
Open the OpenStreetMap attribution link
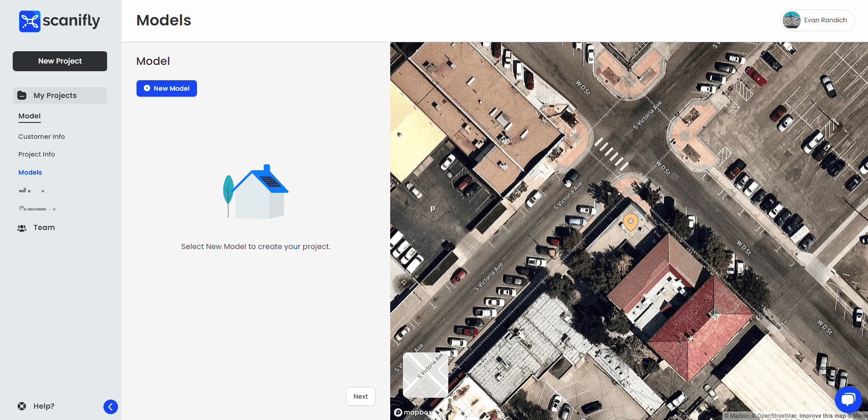774,416
